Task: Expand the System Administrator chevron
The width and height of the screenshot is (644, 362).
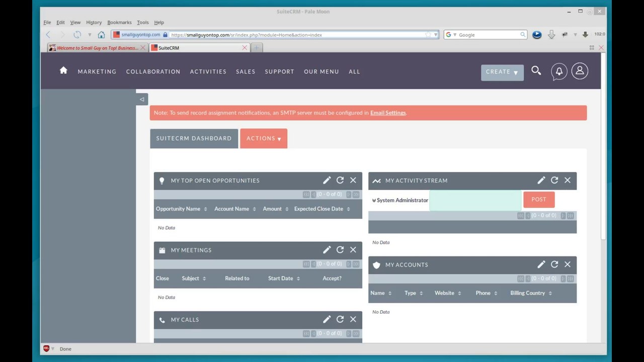Action: pos(374,200)
